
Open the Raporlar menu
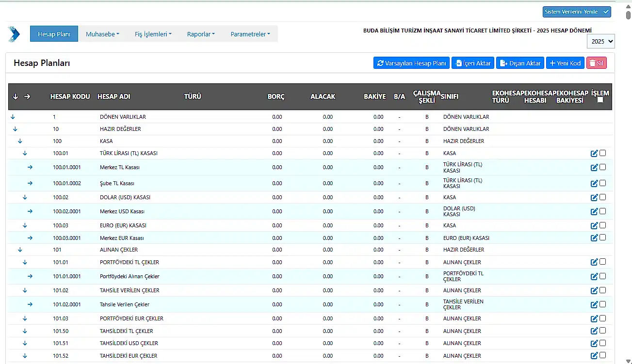(x=201, y=34)
